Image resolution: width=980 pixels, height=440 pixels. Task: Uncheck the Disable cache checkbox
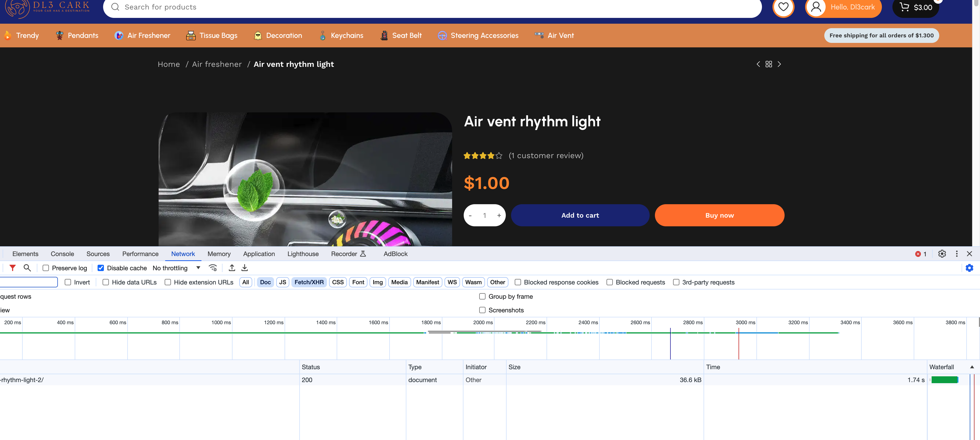click(101, 268)
